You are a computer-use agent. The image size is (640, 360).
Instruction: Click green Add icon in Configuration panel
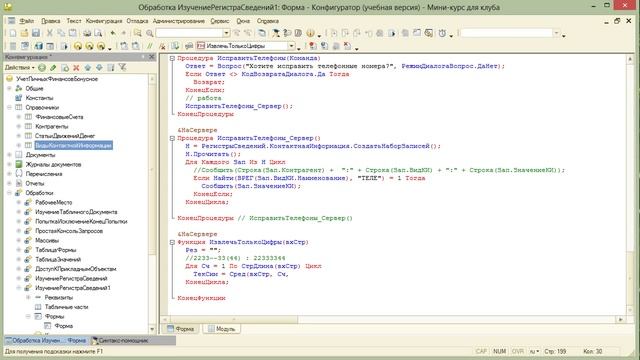click(42, 67)
